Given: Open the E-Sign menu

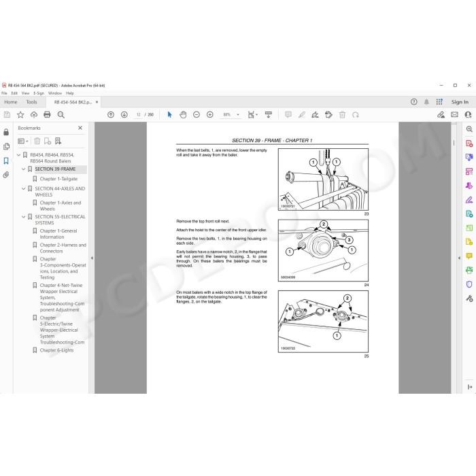Looking at the screenshot, I should tap(39, 93).
